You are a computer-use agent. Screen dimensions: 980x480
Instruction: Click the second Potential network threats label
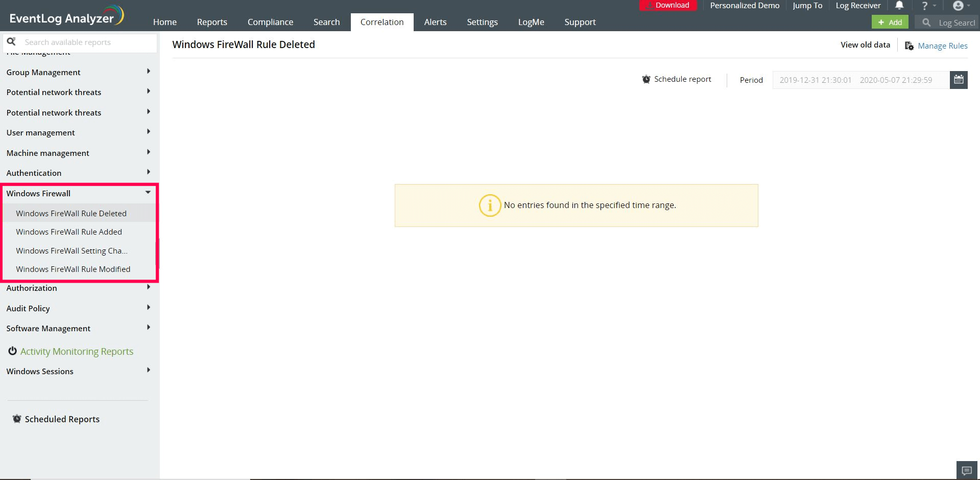[54, 112]
